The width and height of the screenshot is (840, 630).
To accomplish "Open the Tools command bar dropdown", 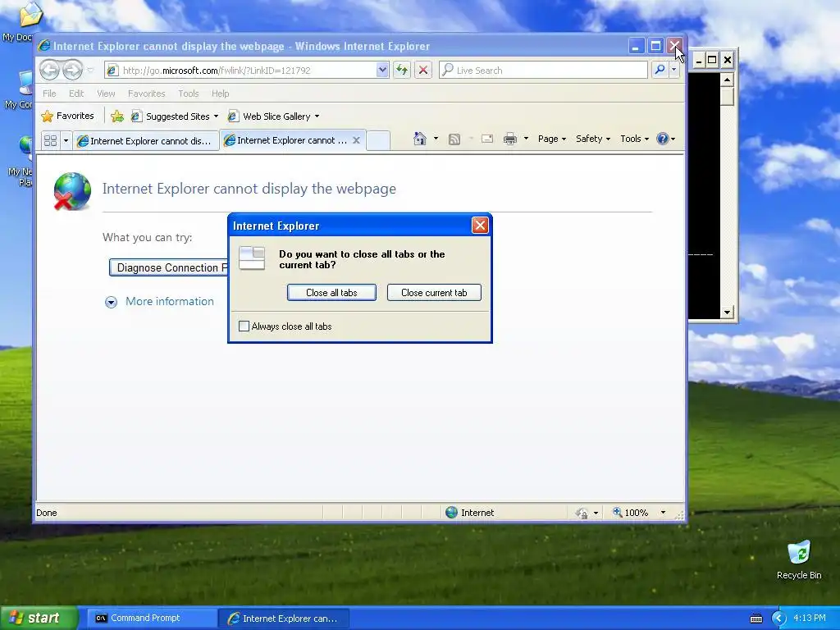I will [634, 139].
